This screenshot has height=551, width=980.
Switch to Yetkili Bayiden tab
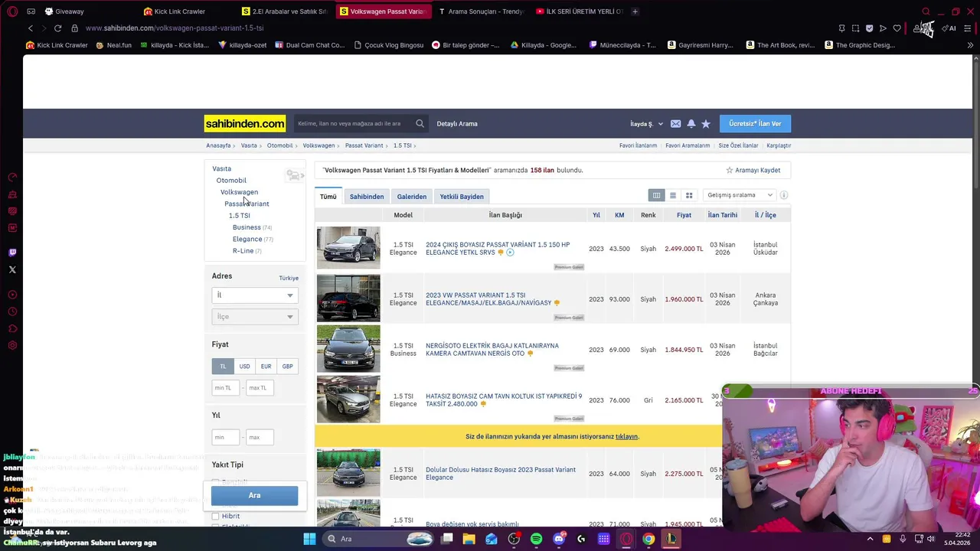coord(462,197)
